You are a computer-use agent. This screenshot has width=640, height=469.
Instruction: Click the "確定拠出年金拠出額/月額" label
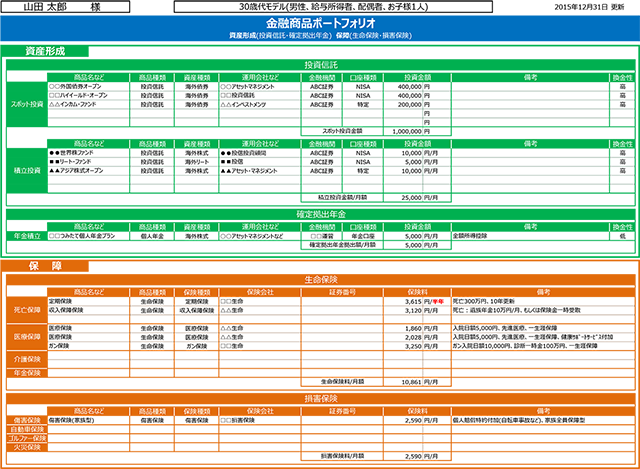[x=342, y=245]
